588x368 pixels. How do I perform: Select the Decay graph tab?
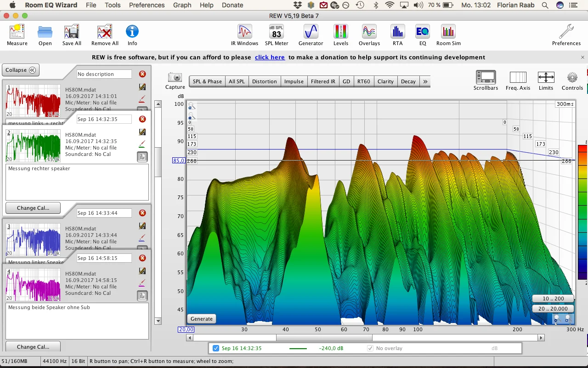point(408,81)
